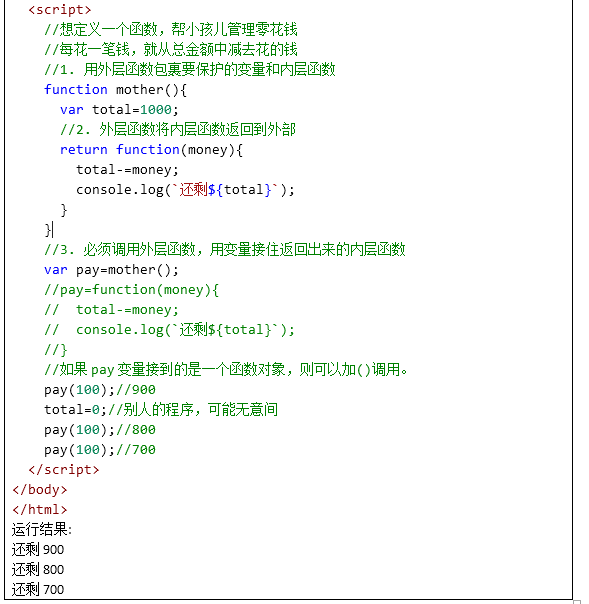Click the comment '//pay=function(money){'
The height and width of the screenshot is (604, 589).
131,290
